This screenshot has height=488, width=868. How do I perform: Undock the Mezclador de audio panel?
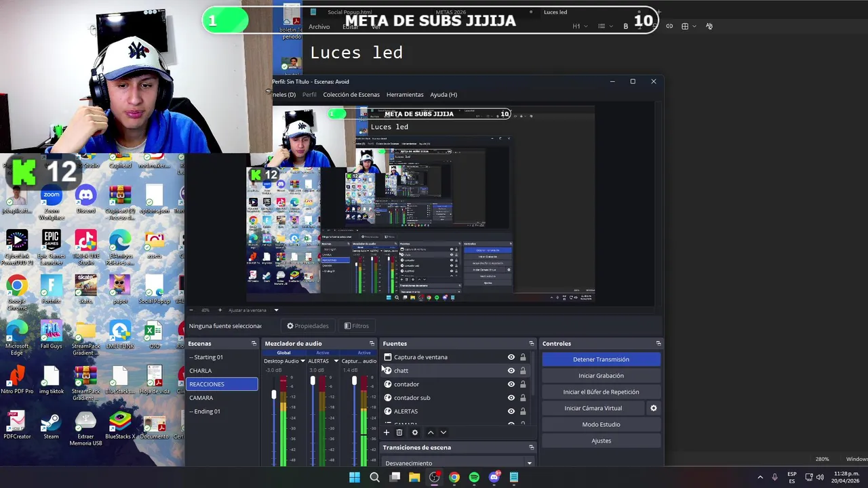pyautogui.click(x=372, y=344)
